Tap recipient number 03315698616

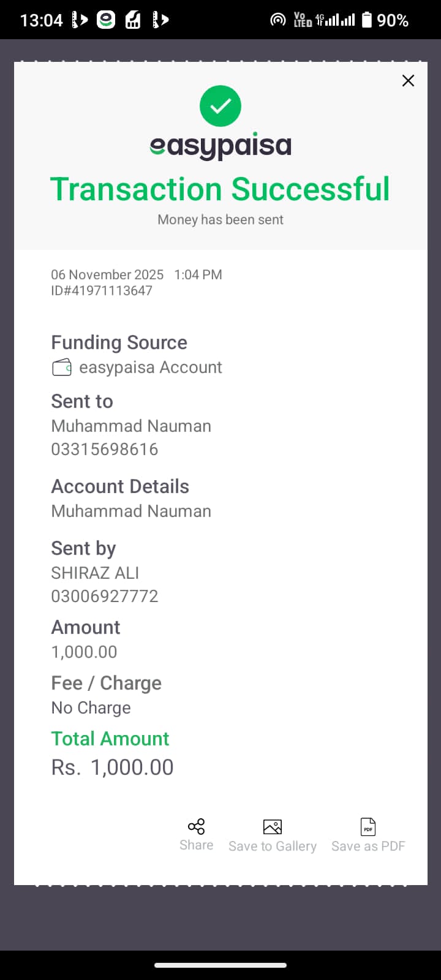[x=105, y=449]
